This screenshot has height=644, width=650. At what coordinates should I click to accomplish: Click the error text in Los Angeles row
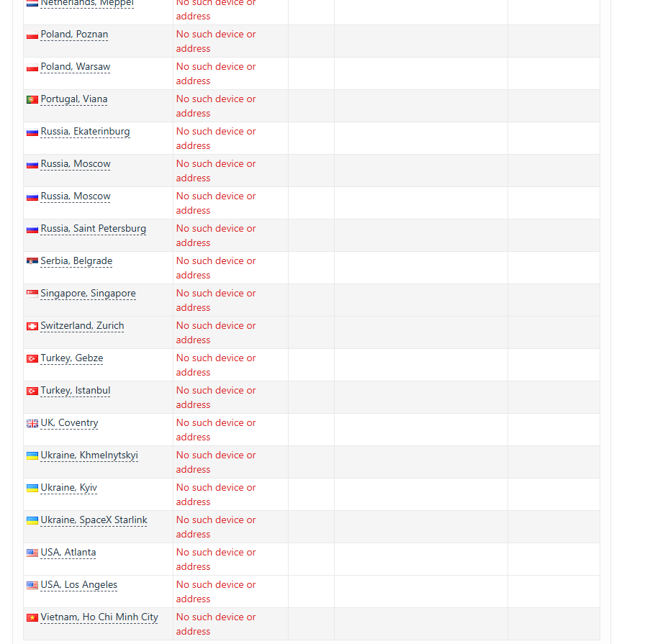[216, 591]
